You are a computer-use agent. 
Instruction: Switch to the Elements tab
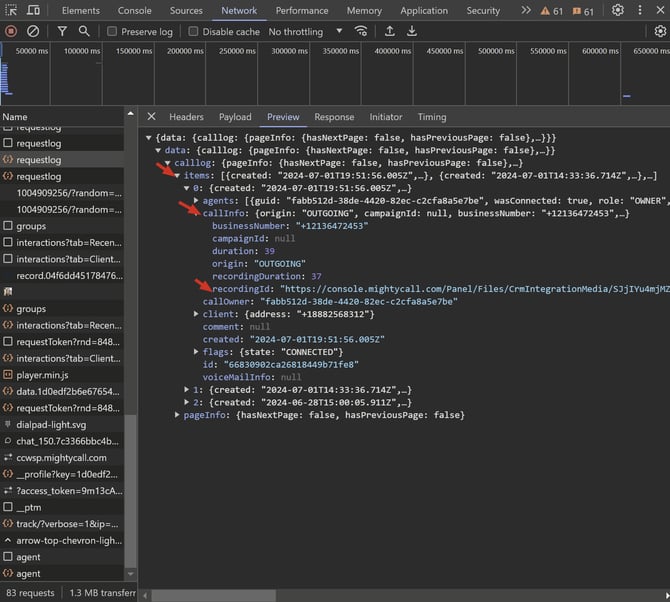(81, 10)
